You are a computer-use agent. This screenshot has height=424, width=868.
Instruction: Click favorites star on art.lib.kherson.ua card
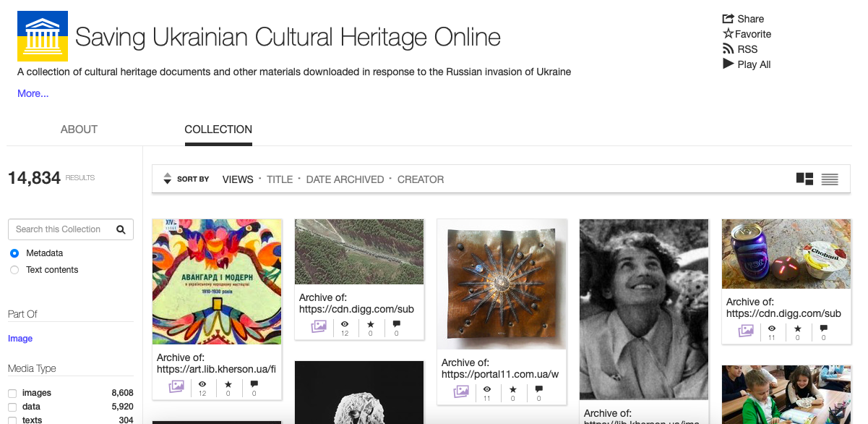click(x=228, y=384)
